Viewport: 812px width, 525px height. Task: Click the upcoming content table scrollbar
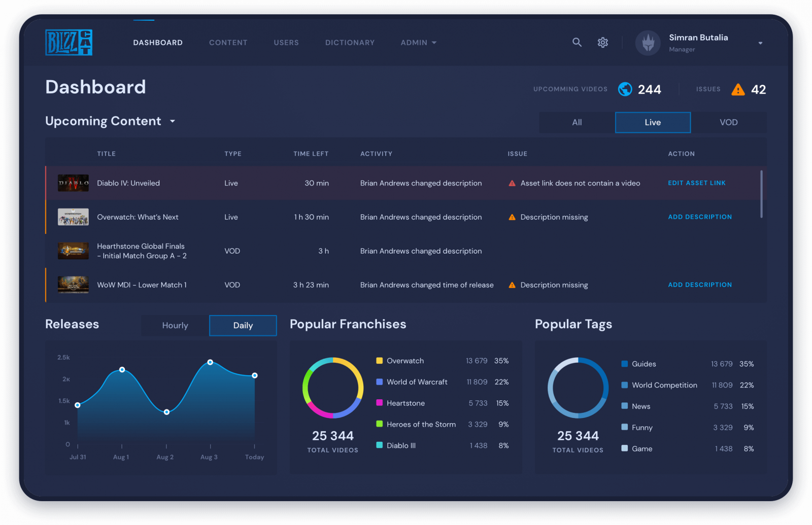point(761,194)
